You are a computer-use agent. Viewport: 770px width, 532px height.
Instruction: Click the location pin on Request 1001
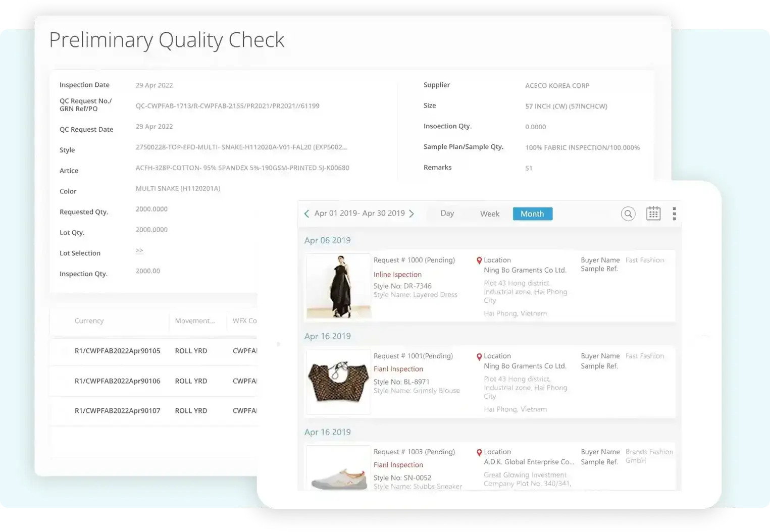click(x=479, y=356)
